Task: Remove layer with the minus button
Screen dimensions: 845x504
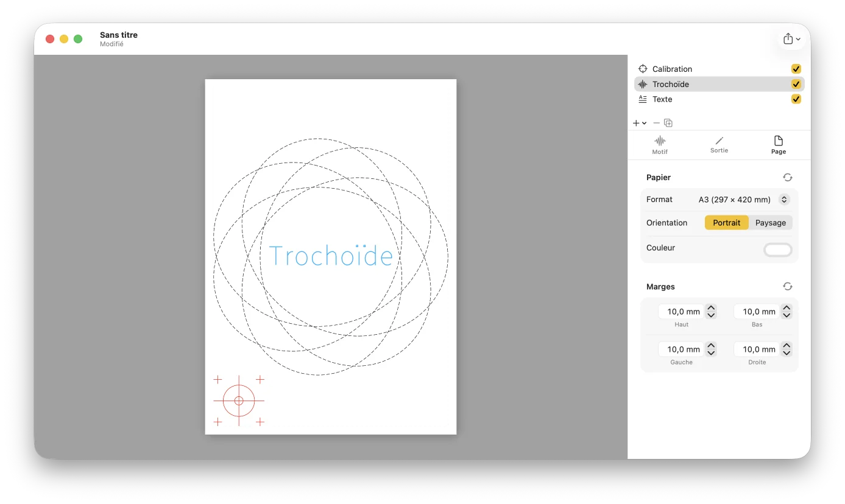Action: (x=656, y=123)
